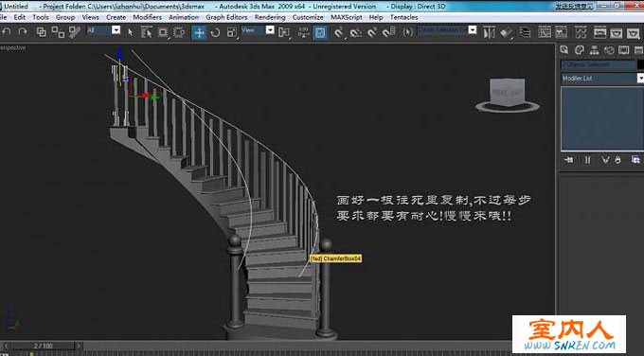Open Select by Name dialog icon
The height and width of the screenshot is (356, 644).
(146, 32)
